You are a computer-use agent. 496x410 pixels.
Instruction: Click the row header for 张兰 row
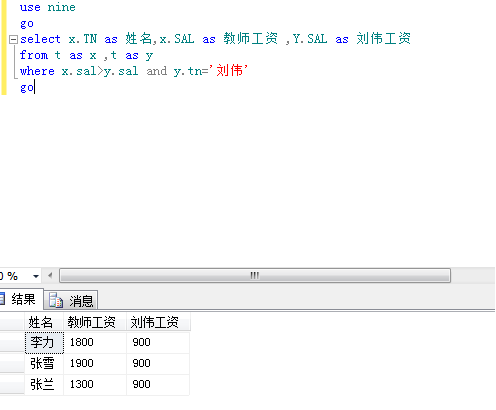pyautogui.click(x=12, y=385)
